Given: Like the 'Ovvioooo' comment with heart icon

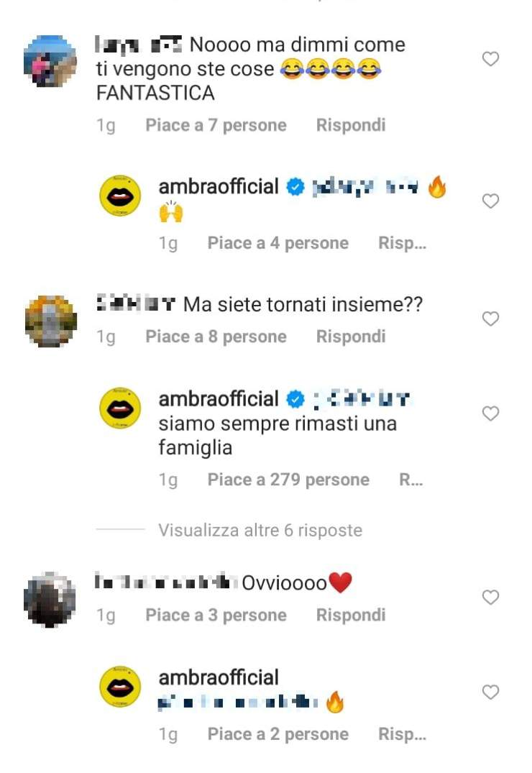Looking at the screenshot, I should point(490,598).
